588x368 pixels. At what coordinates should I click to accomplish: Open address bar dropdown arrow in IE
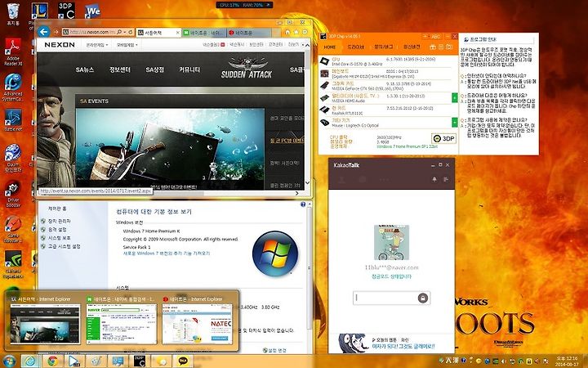coord(124,32)
